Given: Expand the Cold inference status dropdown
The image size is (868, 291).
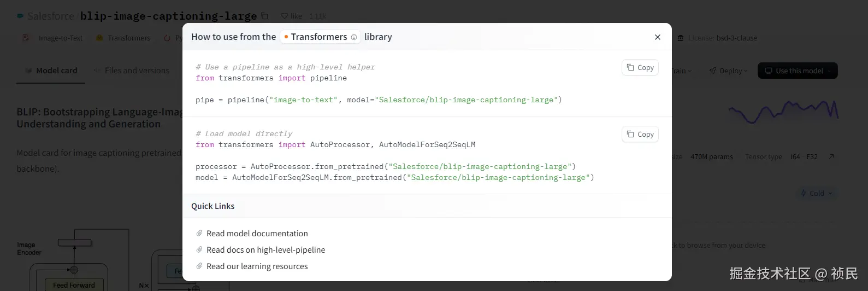Looking at the screenshot, I should pyautogui.click(x=817, y=193).
